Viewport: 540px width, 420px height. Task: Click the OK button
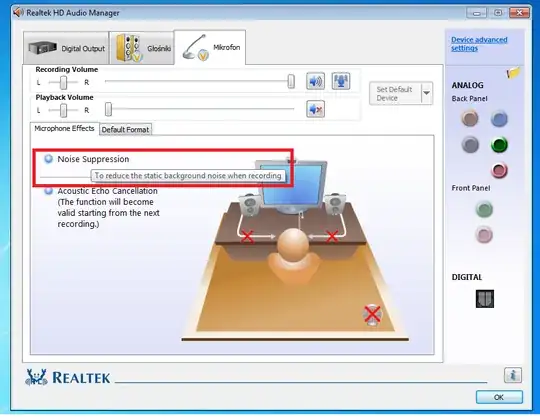tap(499, 397)
